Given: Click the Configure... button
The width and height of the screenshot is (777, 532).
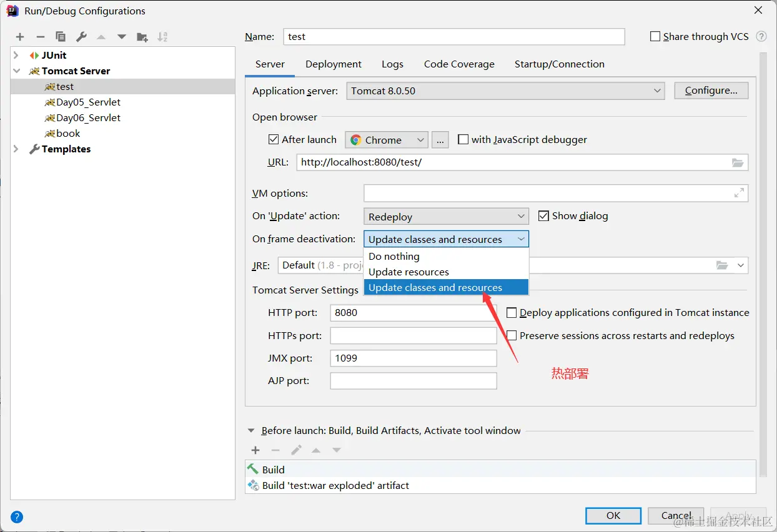Looking at the screenshot, I should (x=711, y=91).
